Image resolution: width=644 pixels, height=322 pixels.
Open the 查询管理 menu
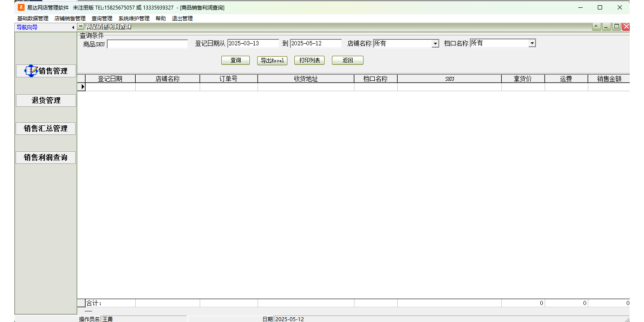(x=102, y=19)
